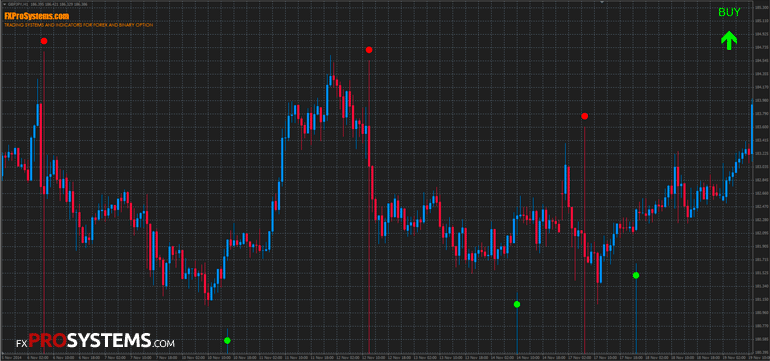The image size is (770, 361).
Task: Select the green dot closest to the chart's right edge
Action: [636, 276]
